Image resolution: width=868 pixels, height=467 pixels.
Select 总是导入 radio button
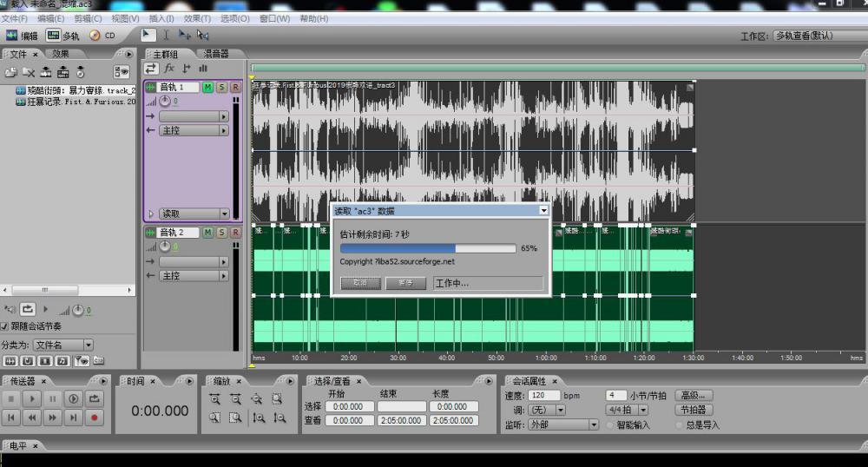pos(680,425)
